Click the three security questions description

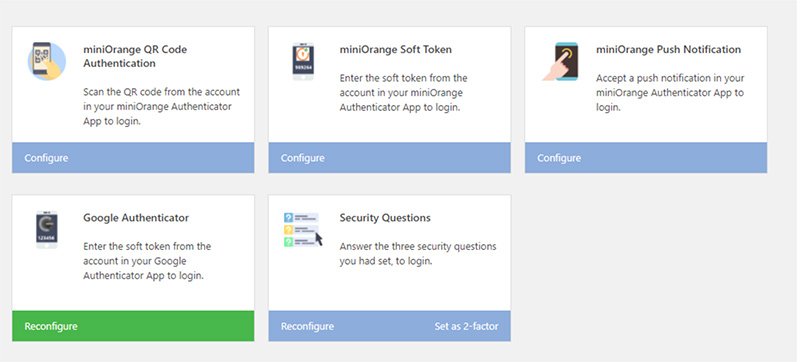point(418,253)
